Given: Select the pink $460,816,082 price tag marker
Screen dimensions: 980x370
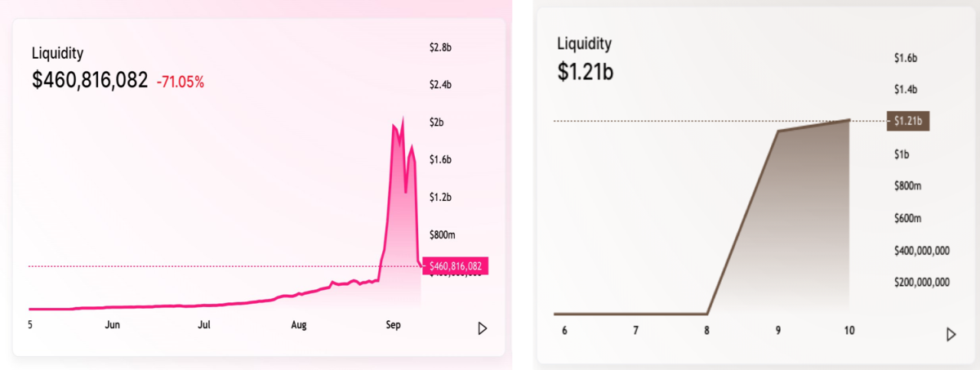Looking at the screenshot, I should point(456,266).
